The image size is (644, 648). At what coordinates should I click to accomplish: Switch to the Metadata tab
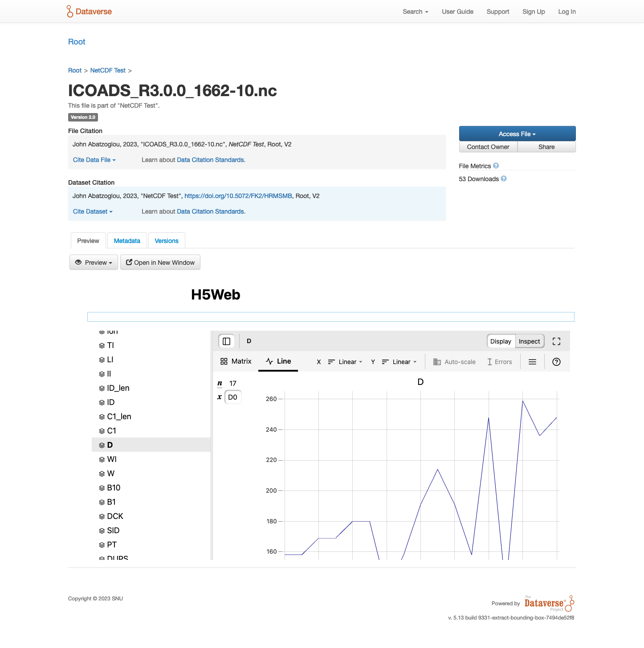[x=127, y=241]
